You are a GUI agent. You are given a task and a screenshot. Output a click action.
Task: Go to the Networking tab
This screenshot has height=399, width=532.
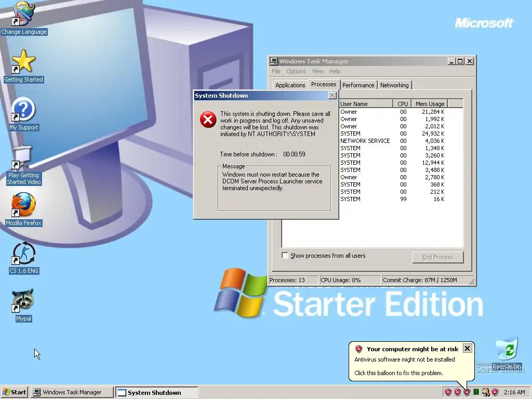point(394,85)
